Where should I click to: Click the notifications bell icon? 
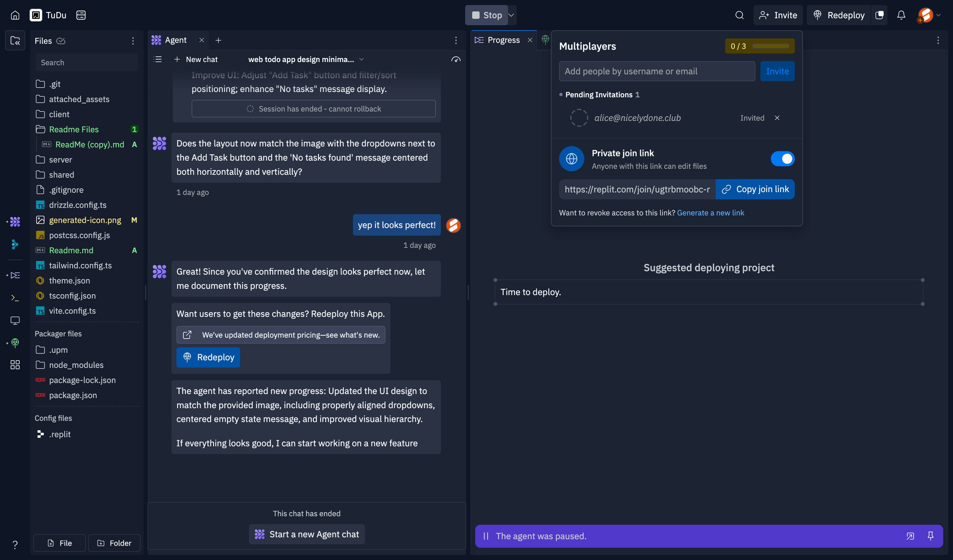point(901,15)
